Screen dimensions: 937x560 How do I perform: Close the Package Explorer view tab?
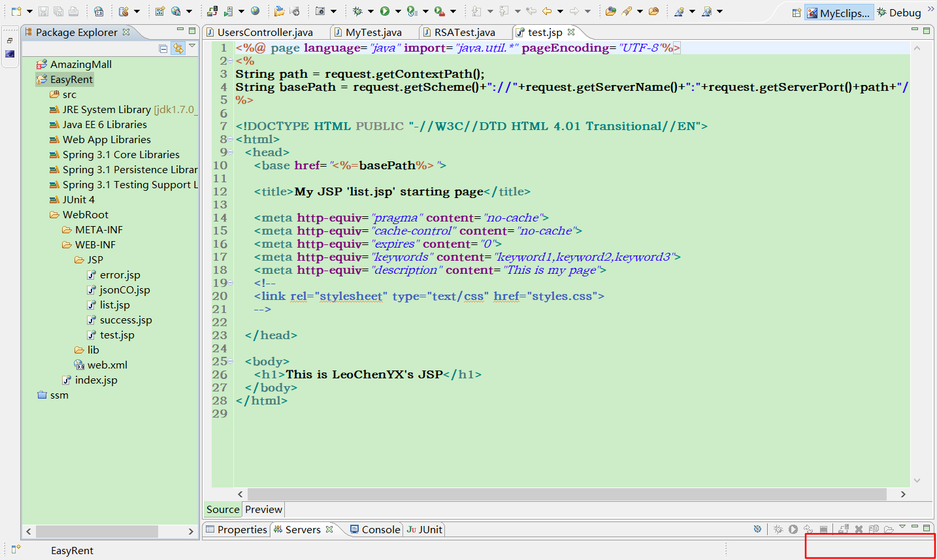coord(126,31)
